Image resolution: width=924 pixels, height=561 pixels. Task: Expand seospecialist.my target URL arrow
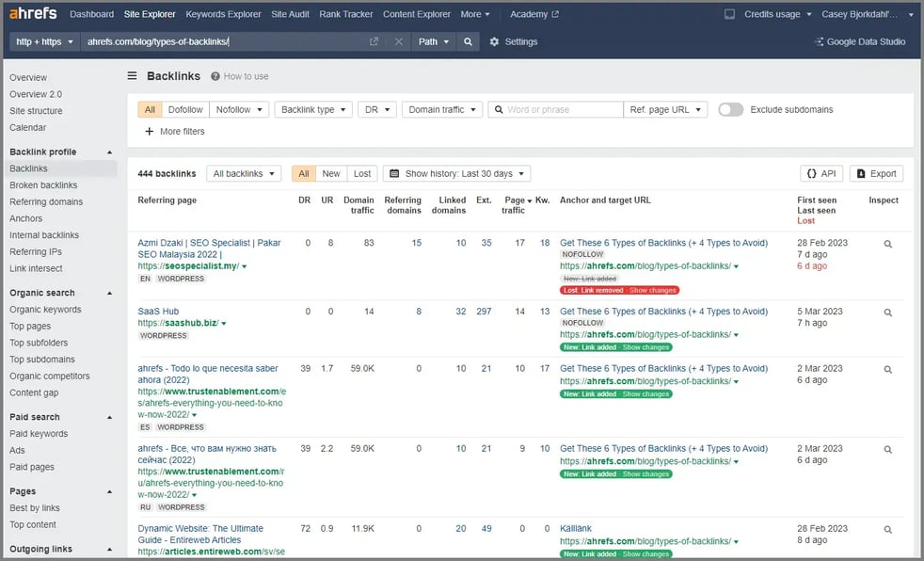point(736,267)
